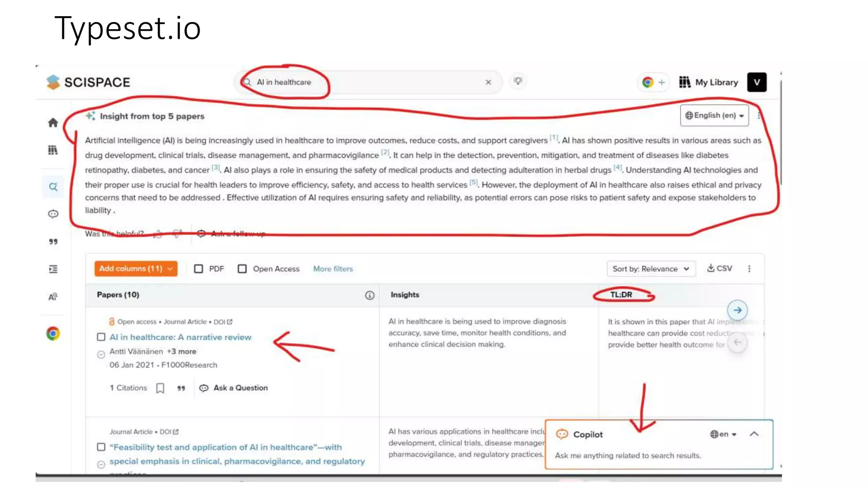Toggle the PDF filter checkbox

coord(198,269)
